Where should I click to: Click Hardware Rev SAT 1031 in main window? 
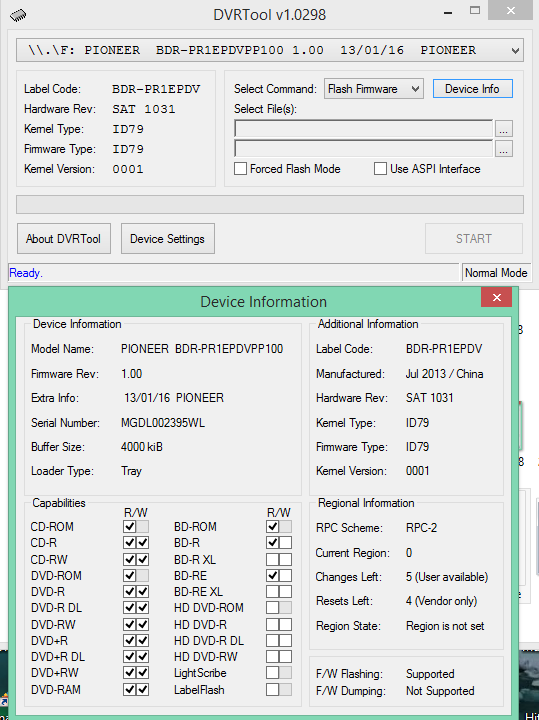[144, 109]
